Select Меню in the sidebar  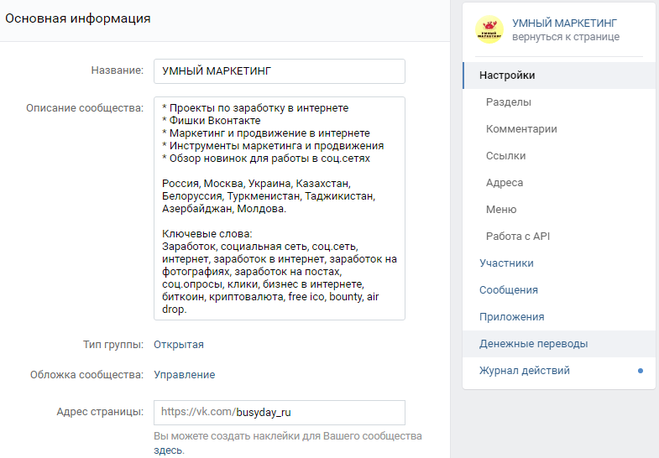pos(501,210)
